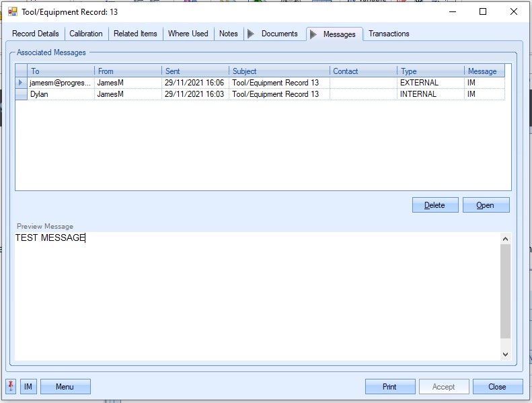Click the arrow icon before Documents tab
532x403 pixels.
[x=251, y=34]
